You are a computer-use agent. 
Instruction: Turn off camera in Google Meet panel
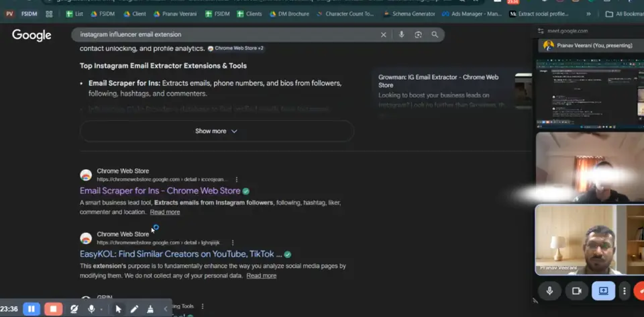[577, 291]
